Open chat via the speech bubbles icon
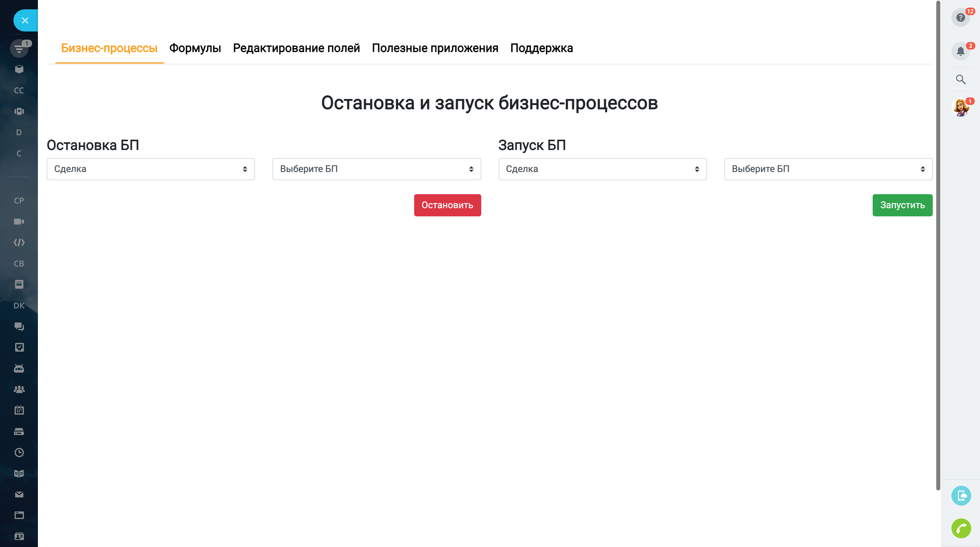The width and height of the screenshot is (980, 547). (19, 326)
